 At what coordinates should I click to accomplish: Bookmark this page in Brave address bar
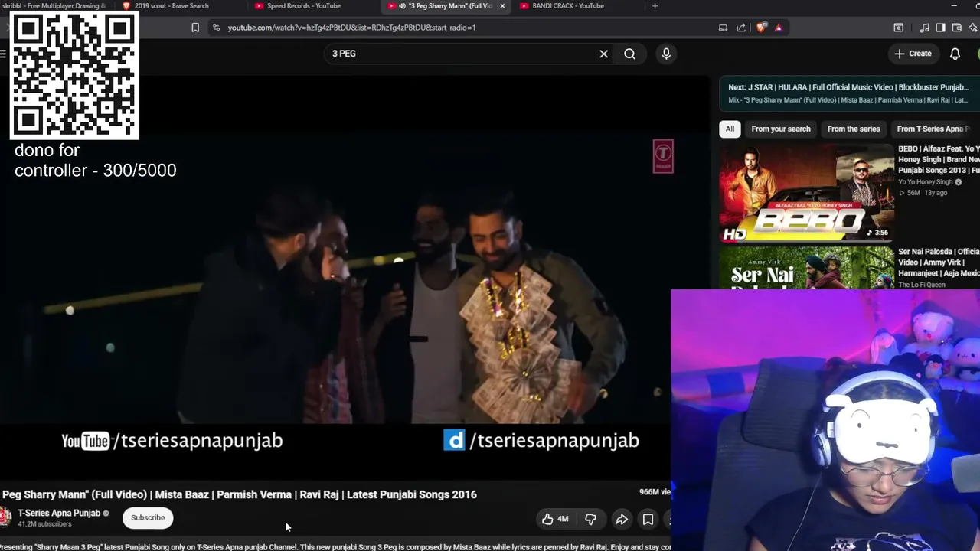pos(195,28)
